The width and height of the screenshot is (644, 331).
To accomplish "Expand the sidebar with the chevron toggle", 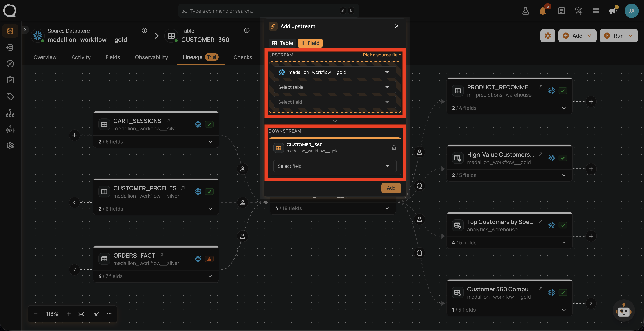I will point(25,29).
